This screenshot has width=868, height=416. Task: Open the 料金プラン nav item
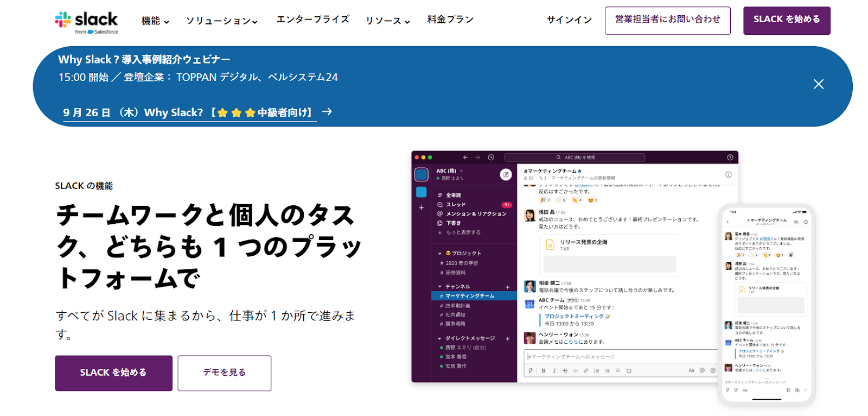pos(450,20)
